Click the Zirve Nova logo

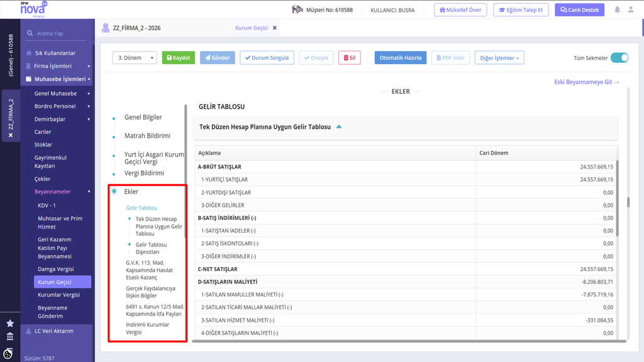pyautogui.click(x=33, y=9)
